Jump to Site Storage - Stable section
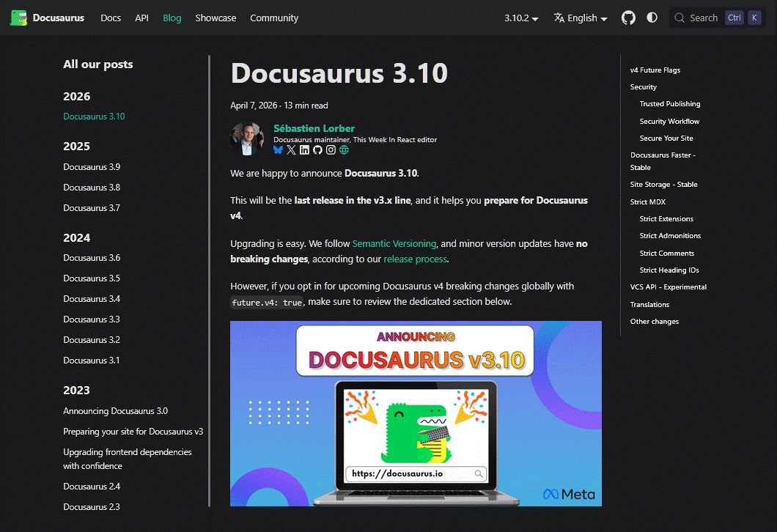777x532 pixels. 664,184
